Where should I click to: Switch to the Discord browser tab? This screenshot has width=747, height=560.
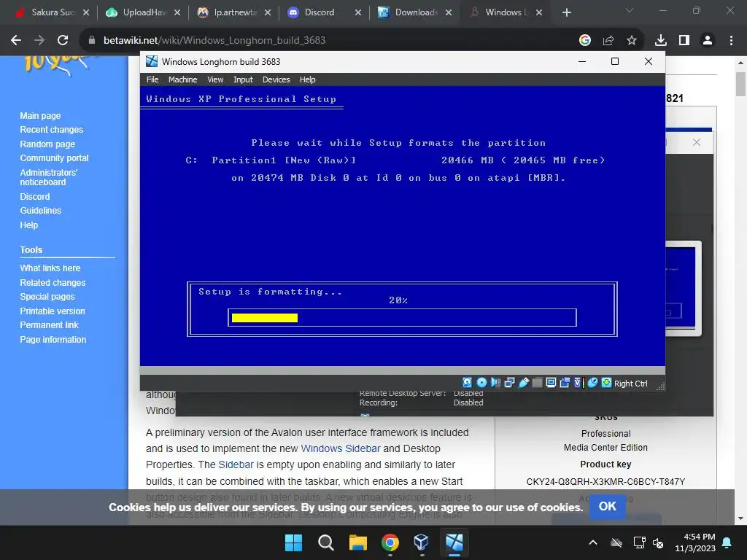click(320, 12)
